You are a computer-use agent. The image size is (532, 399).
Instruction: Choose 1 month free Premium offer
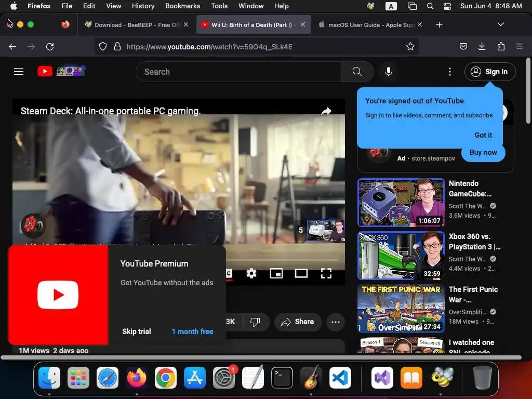(192, 331)
